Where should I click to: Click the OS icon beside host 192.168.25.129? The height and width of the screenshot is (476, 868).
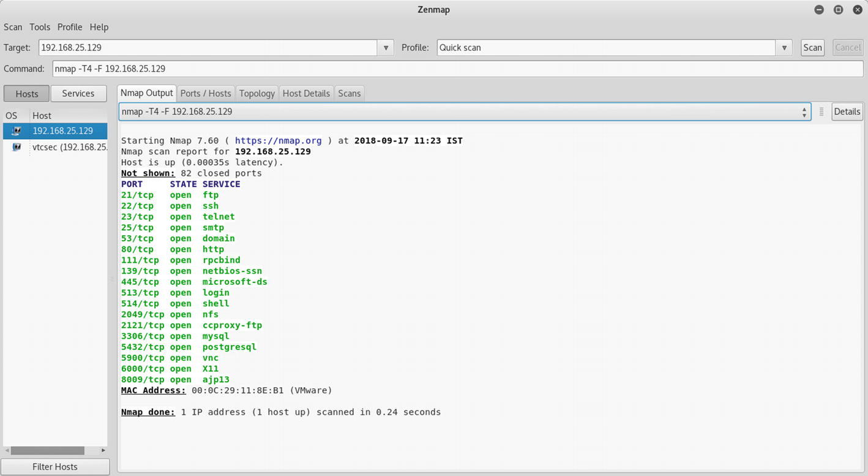point(17,131)
